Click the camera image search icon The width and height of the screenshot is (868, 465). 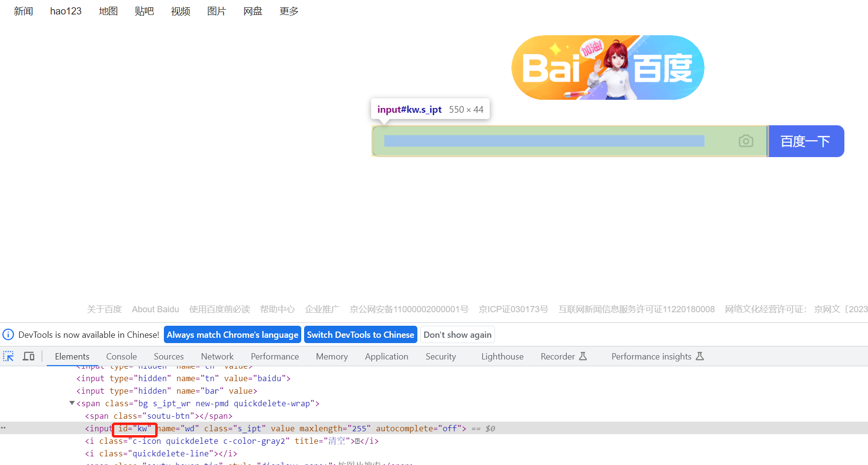[x=746, y=141]
